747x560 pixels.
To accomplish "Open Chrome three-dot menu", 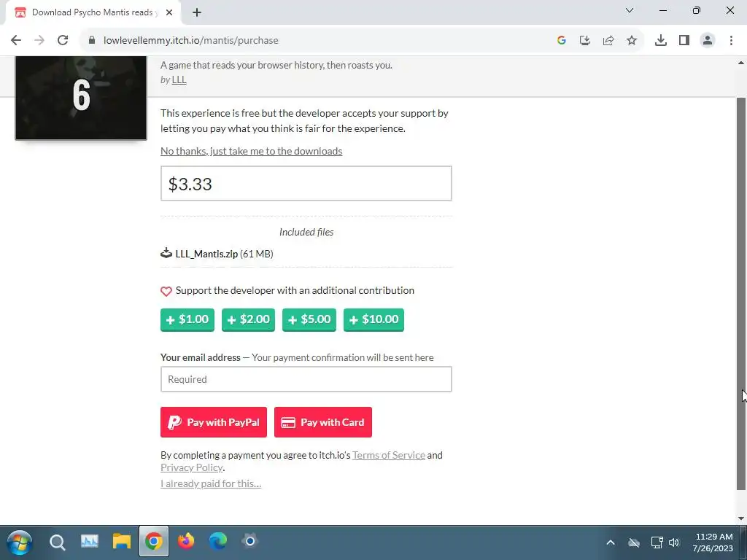I will [x=731, y=40].
